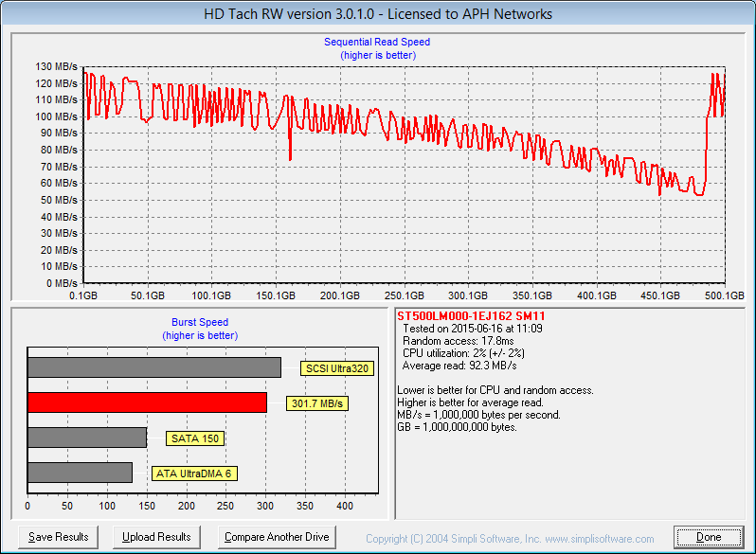Select the drive name ST500LM000-1EJ162 SM11

click(471, 315)
